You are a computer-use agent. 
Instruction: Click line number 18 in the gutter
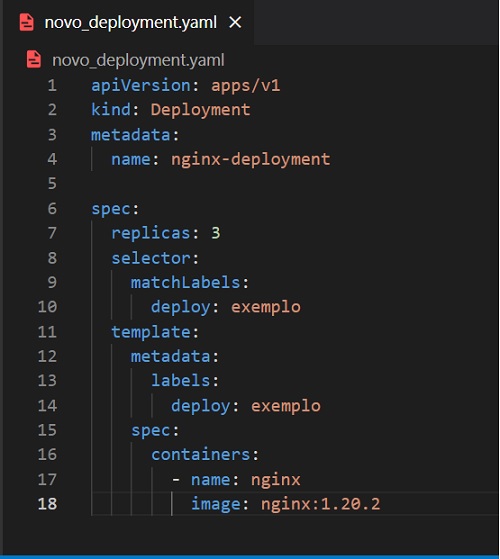coord(47,504)
